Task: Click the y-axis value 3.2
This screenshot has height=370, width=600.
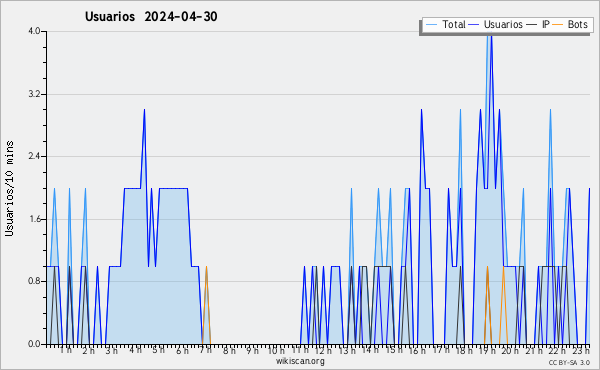Action: [34, 94]
